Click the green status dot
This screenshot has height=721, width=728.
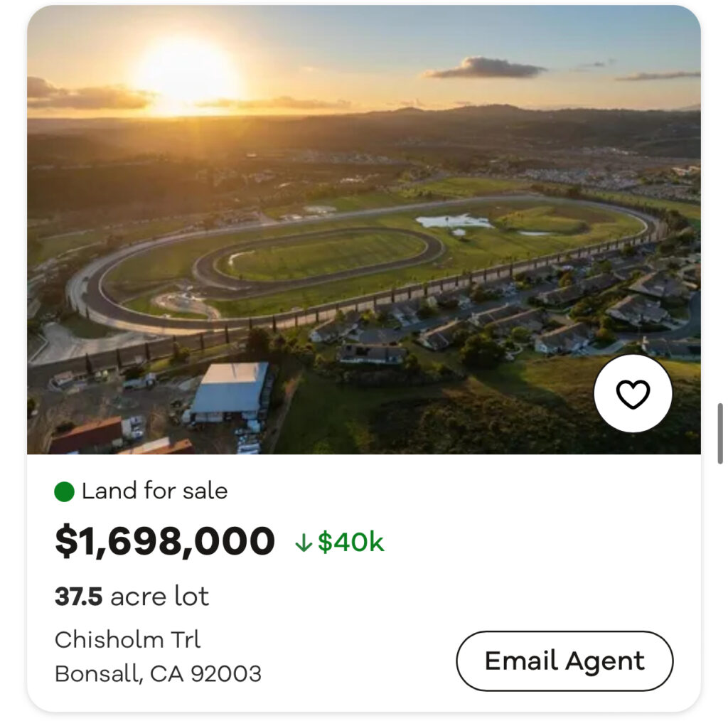[x=65, y=491]
